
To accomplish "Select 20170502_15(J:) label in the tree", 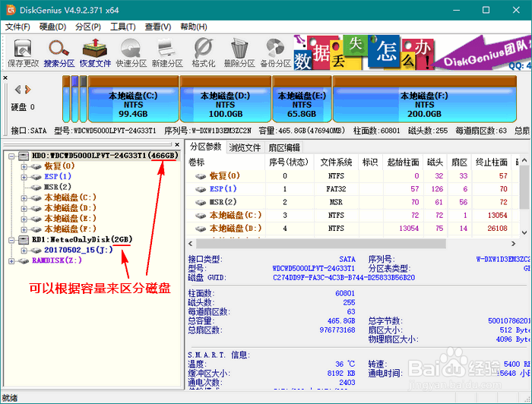I will click(x=78, y=250).
